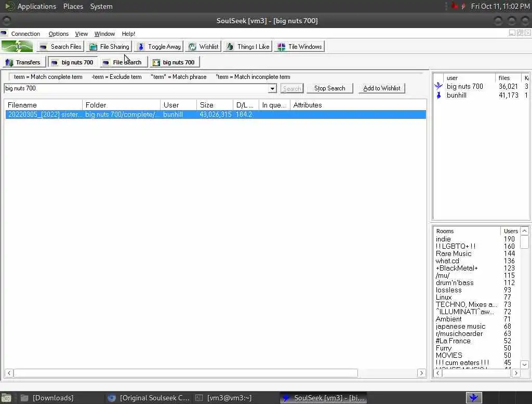
Task: Sort results by User column header
Action: point(178,105)
